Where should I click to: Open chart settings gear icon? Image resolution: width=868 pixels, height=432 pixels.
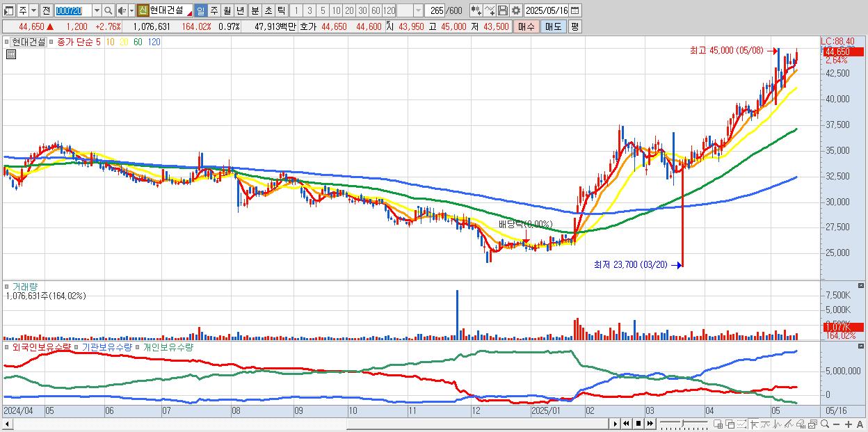pyautogui.click(x=516, y=10)
